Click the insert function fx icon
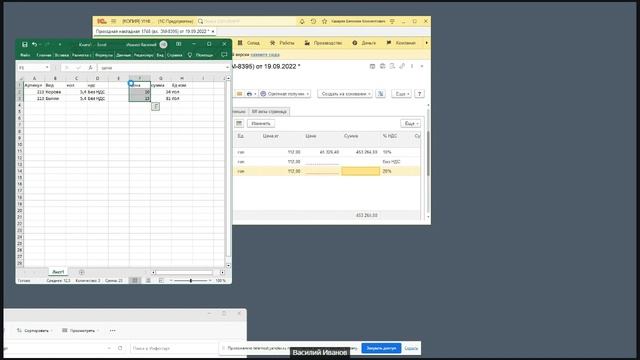 90,68
